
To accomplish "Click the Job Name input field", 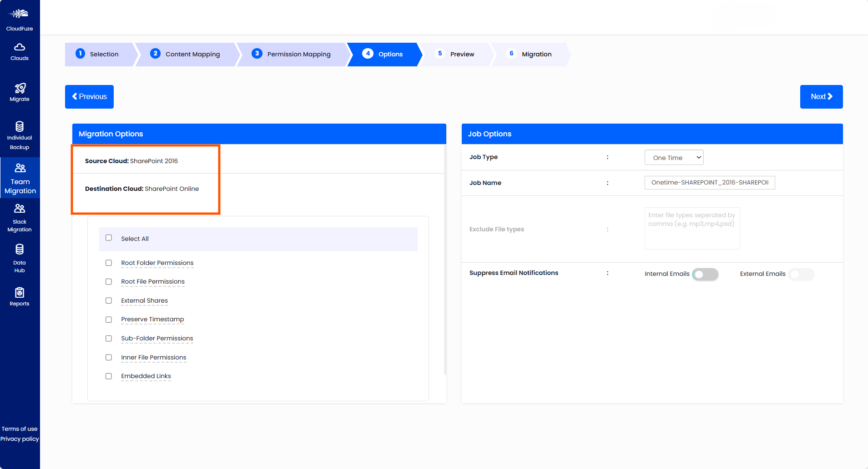I will coord(710,183).
